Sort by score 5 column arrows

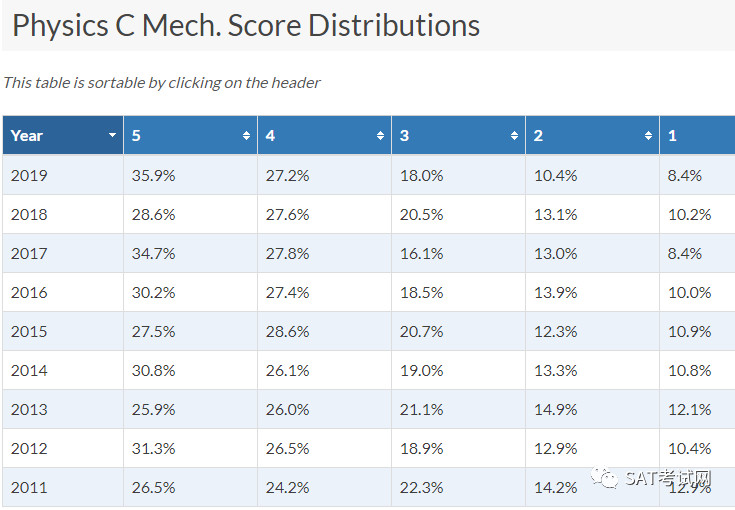tap(246, 135)
